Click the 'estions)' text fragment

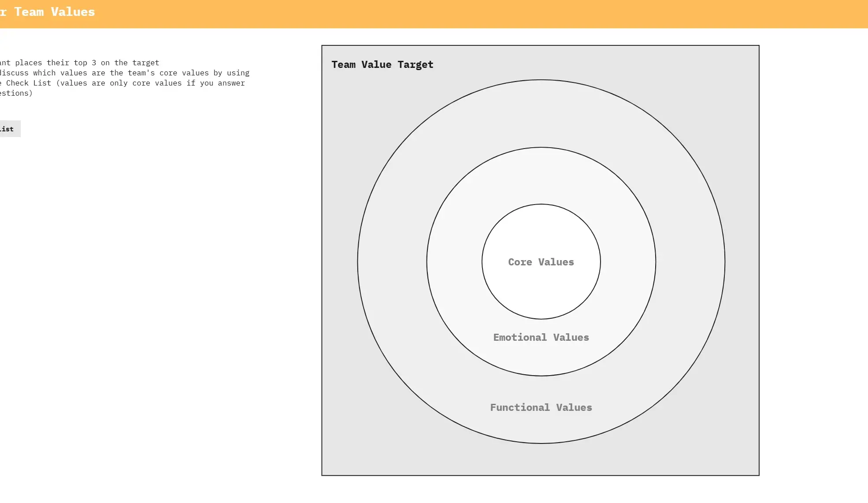(16, 93)
